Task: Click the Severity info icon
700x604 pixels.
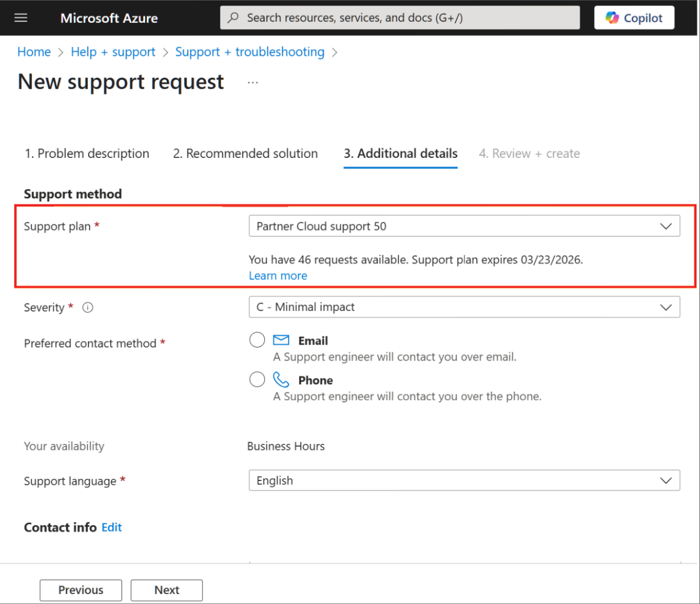Action: pos(88,308)
